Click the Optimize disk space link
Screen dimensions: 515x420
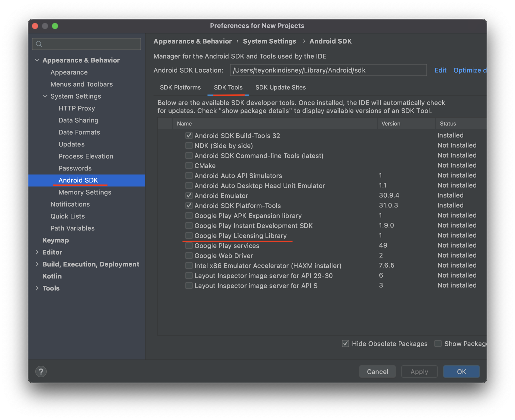[x=470, y=70]
